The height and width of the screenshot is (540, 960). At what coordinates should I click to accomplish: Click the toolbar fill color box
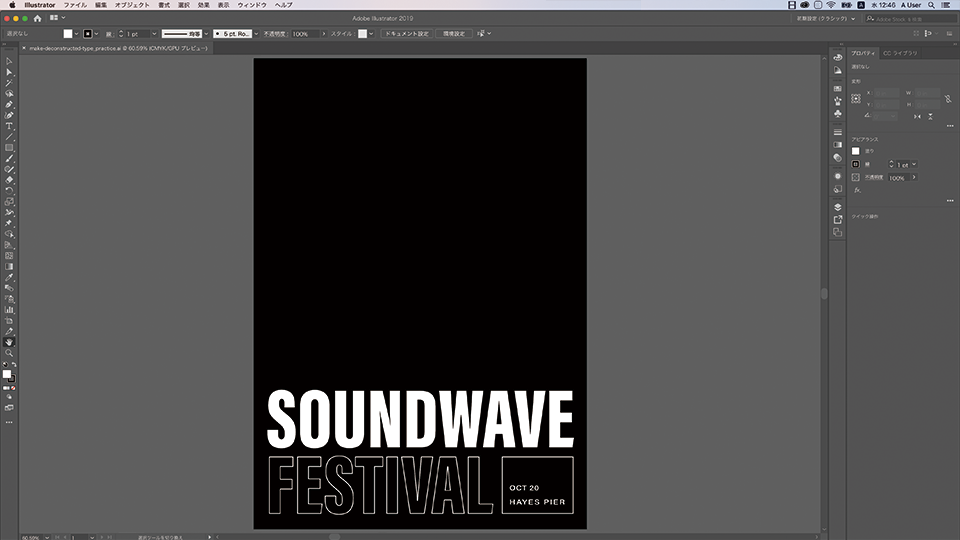pos(7,374)
